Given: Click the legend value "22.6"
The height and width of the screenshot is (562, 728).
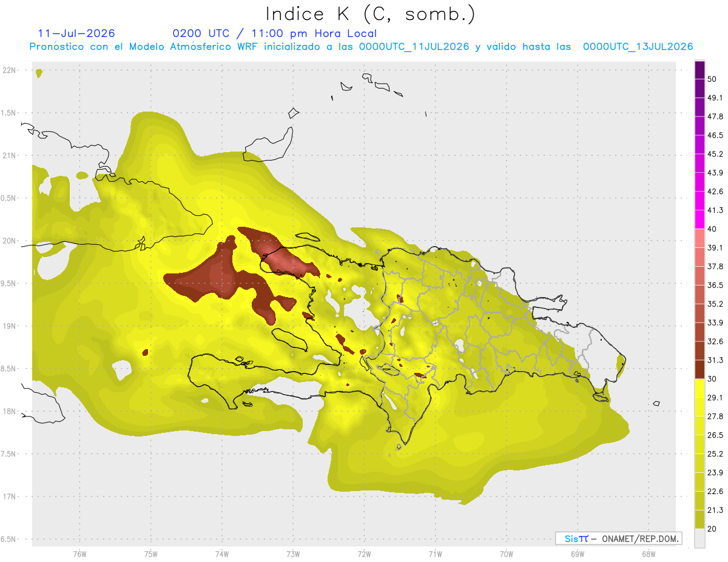Looking at the screenshot, I should pyautogui.click(x=715, y=492).
